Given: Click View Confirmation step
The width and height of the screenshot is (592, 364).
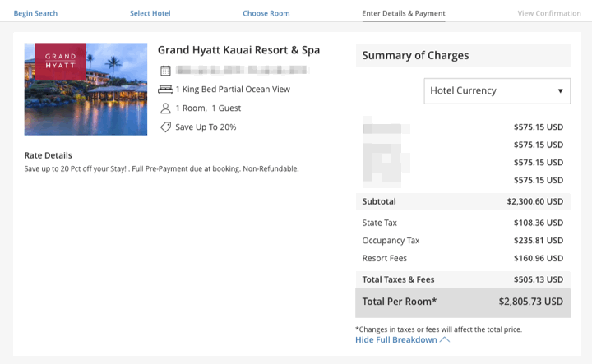Looking at the screenshot, I should tap(549, 13).
